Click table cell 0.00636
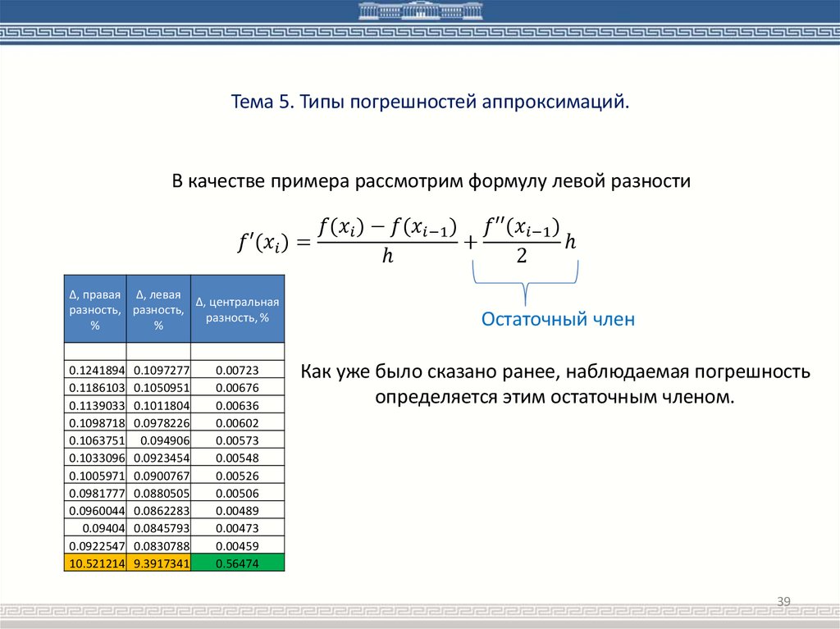The height and width of the screenshot is (629, 840). click(x=237, y=405)
